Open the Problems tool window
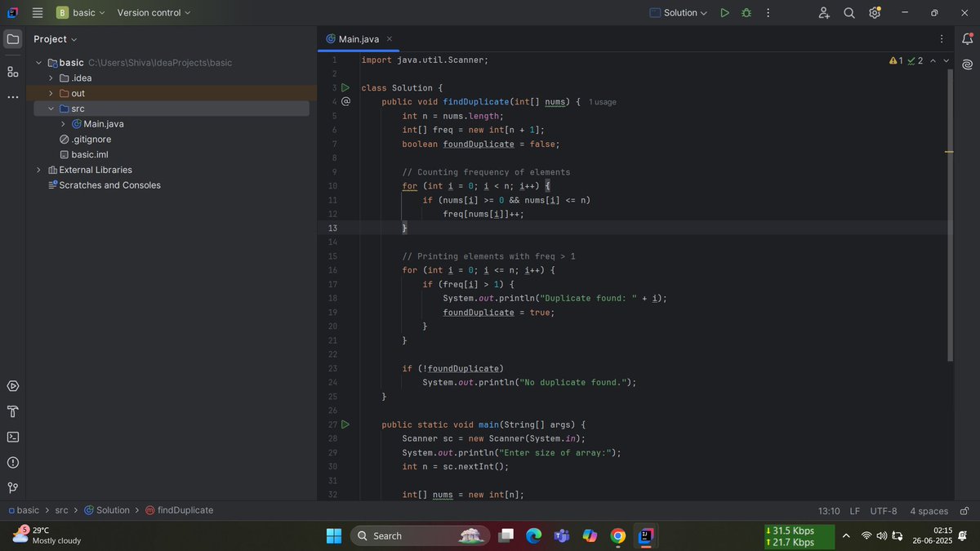Screen dimensions: 980x551 point(13,463)
